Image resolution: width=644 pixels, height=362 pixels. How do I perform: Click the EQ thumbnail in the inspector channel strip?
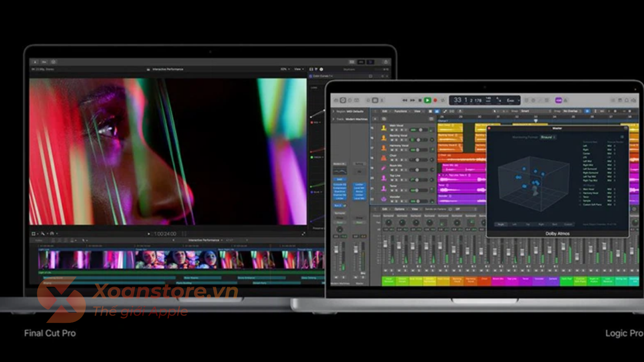coord(340,171)
